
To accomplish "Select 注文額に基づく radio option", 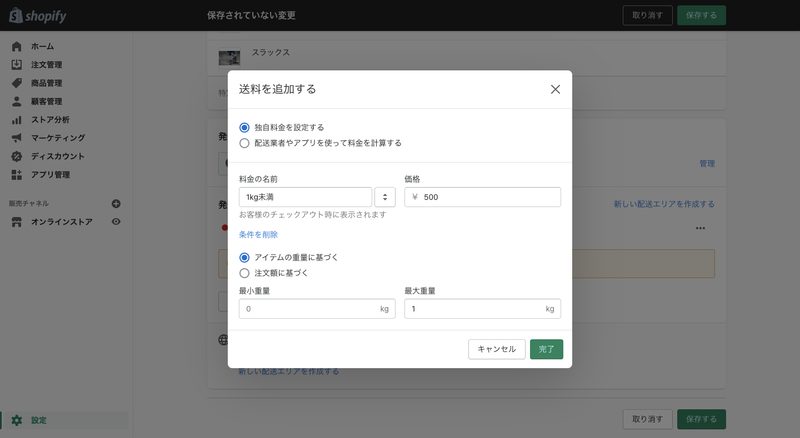I will click(x=244, y=273).
